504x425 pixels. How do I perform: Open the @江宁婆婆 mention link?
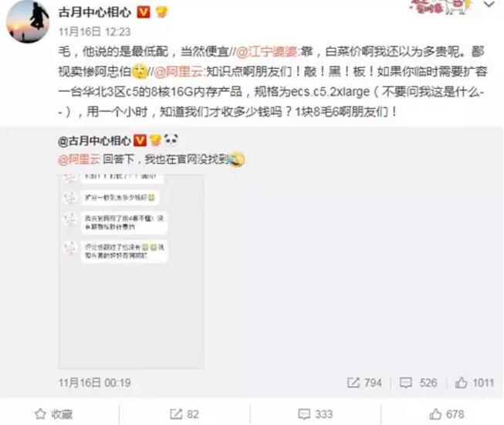268,52
